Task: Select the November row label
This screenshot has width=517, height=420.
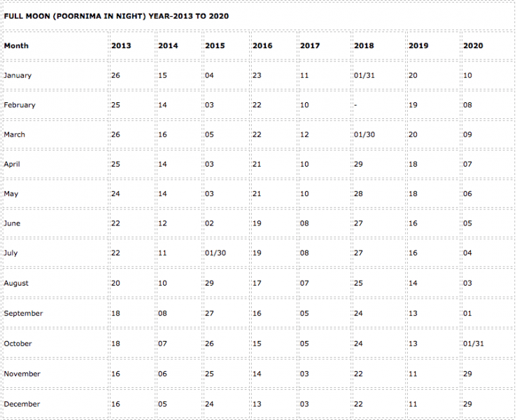Action: (22, 374)
